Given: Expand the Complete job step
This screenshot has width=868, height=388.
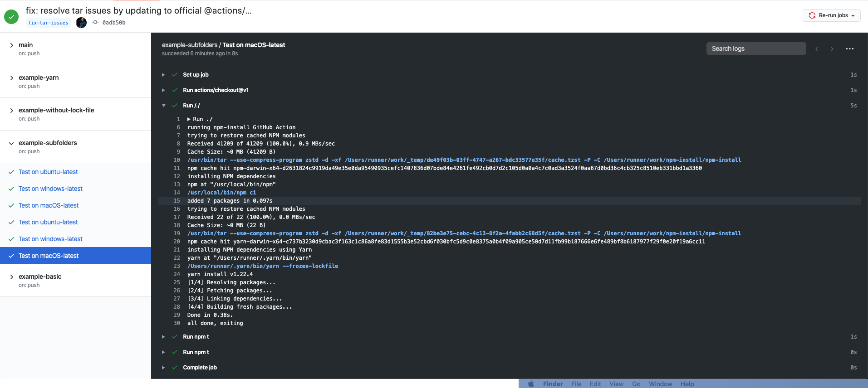Looking at the screenshot, I should (x=163, y=368).
